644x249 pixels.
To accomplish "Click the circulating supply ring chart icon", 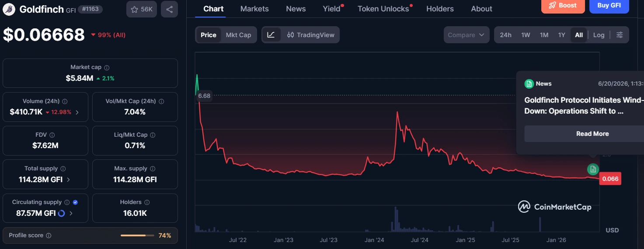I will pyautogui.click(x=61, y=213).
